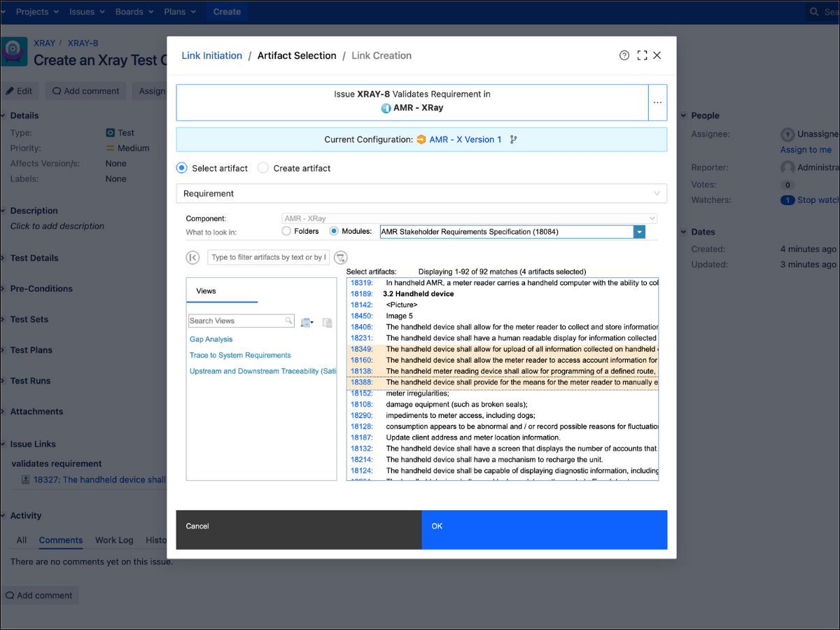Open the ellipsis menu beside AMR - XRay

click(657, 102)
